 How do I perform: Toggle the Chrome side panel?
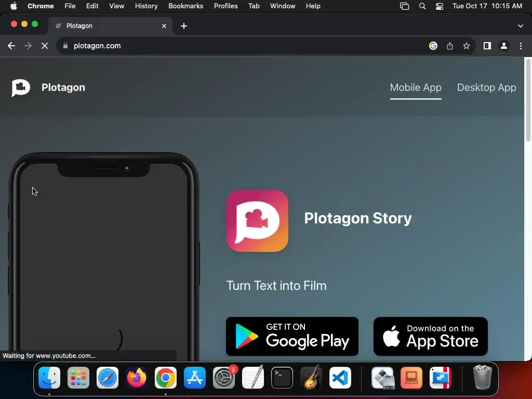pyautogui.click(x=487, y=46)
